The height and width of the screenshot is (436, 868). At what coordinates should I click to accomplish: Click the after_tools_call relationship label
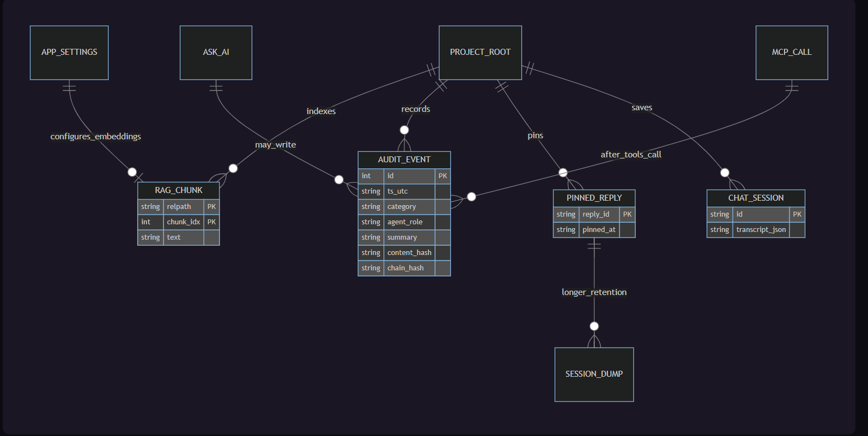[x=631, y=155]
